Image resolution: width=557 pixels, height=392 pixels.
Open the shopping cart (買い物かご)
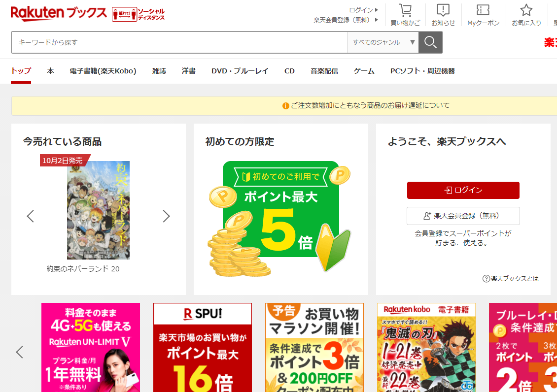405,15
